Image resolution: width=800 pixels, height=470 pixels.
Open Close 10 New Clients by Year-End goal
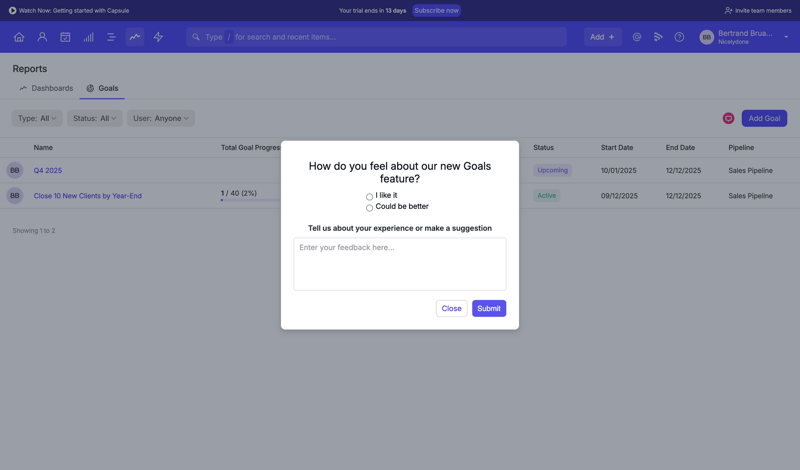pos(88,196)
